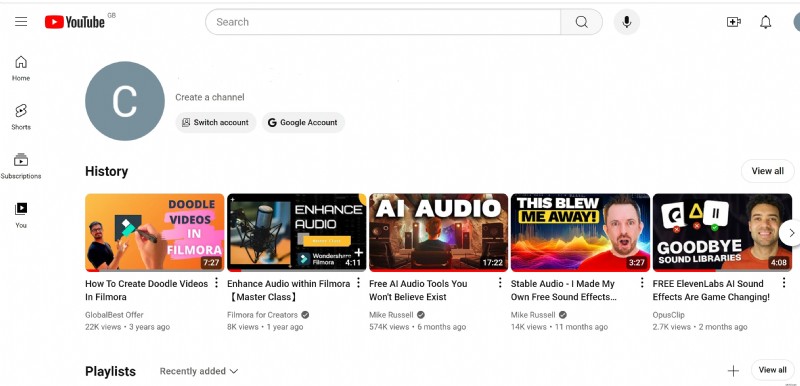The width and height of the screenshot is (800, 386).
Task: Open options for Enhance Audio video
Action: [358, 282]
